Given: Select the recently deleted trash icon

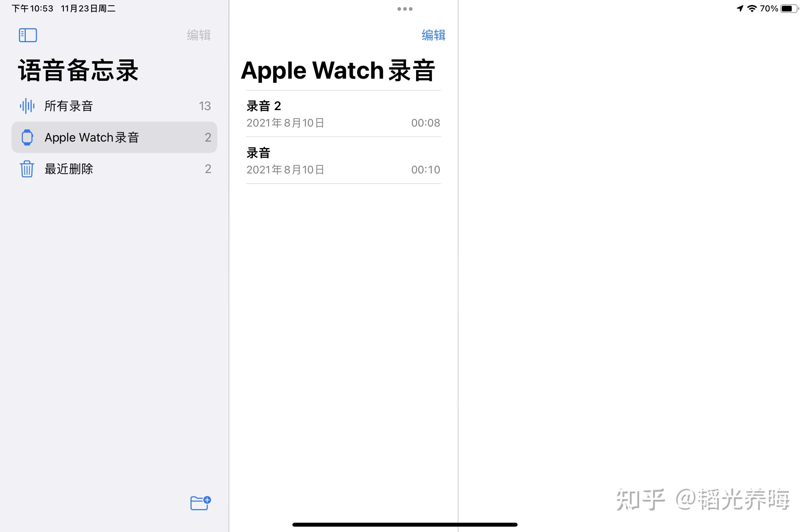Looking at the screenshot, I should click(27, 169).
